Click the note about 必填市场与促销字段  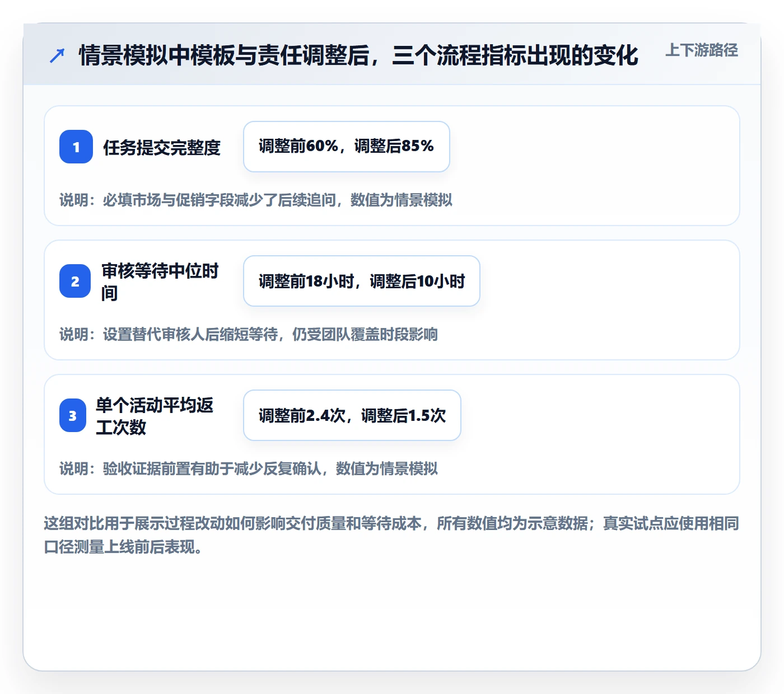[x=256, y=200]
